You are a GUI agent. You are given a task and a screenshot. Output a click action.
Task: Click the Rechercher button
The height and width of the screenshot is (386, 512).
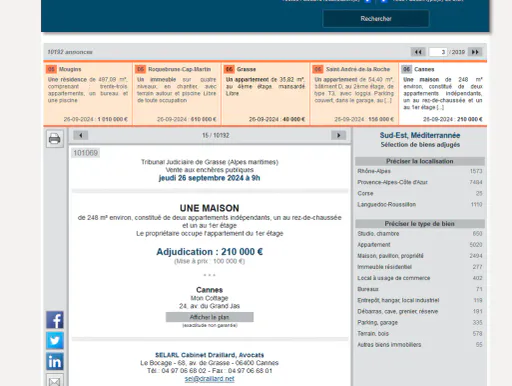376,19
